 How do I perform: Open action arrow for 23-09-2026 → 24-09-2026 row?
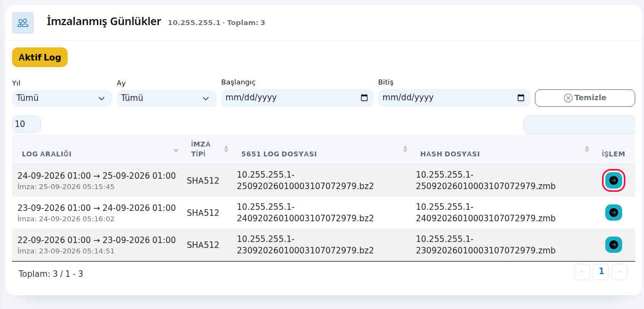click(613, 213)
